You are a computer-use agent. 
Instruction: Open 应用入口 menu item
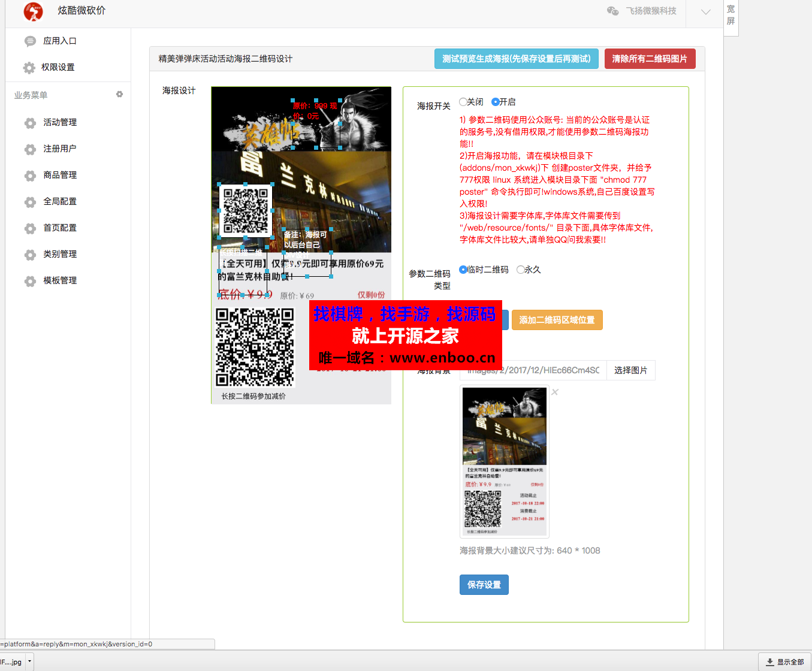pos(60,41)
